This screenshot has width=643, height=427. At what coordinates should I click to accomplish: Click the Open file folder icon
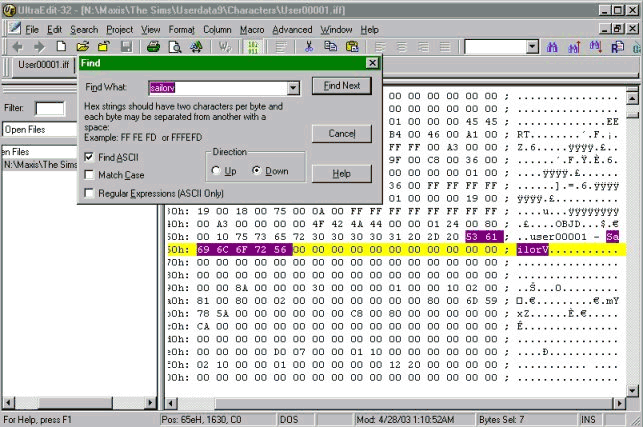tap(83, 47)
